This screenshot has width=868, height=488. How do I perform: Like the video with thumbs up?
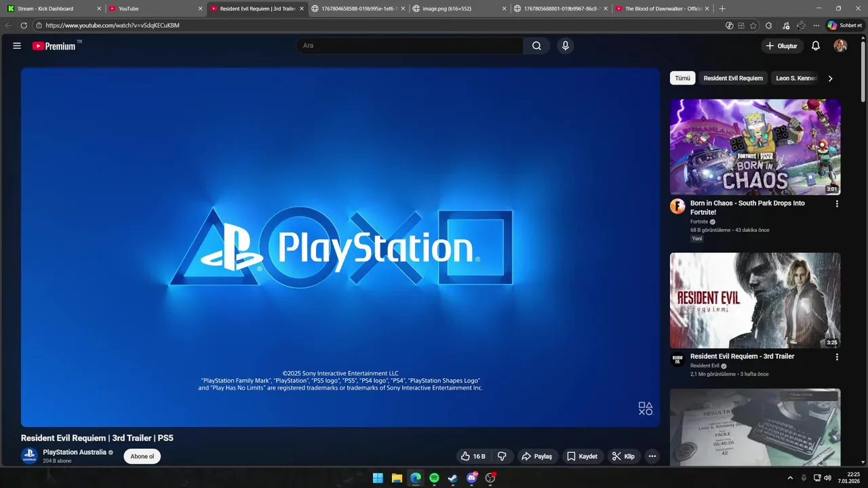click(x=473, y=456)
